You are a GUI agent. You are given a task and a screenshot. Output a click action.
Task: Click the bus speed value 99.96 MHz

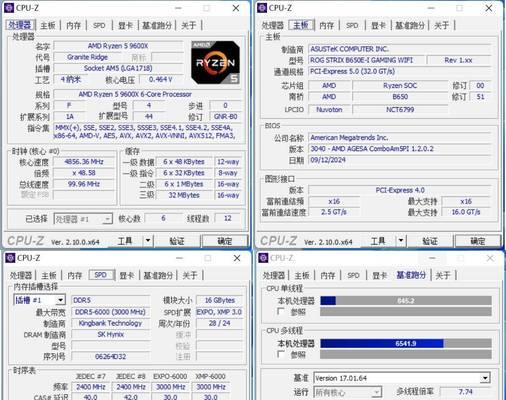[84, 184]
